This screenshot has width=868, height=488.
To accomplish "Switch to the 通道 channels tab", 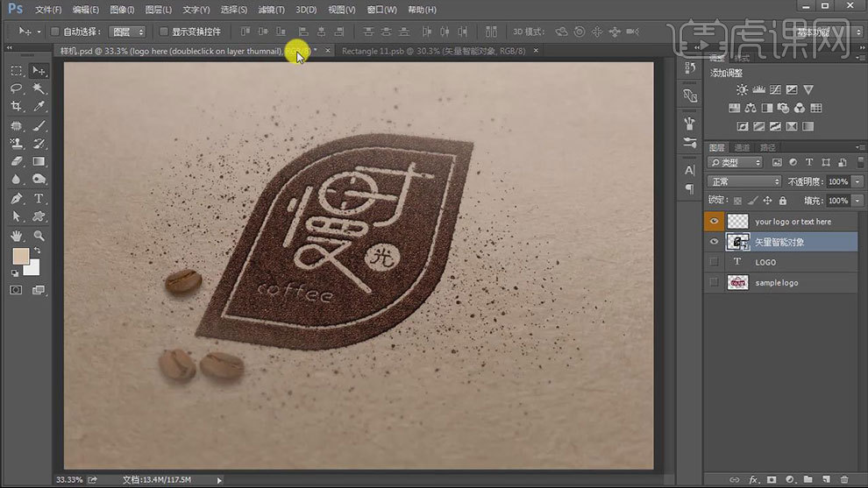I will pos(742,147).
